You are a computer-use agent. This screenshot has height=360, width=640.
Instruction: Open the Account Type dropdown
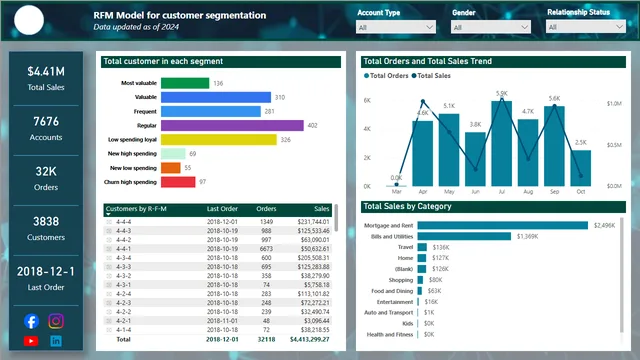click(x=396, y=27)
